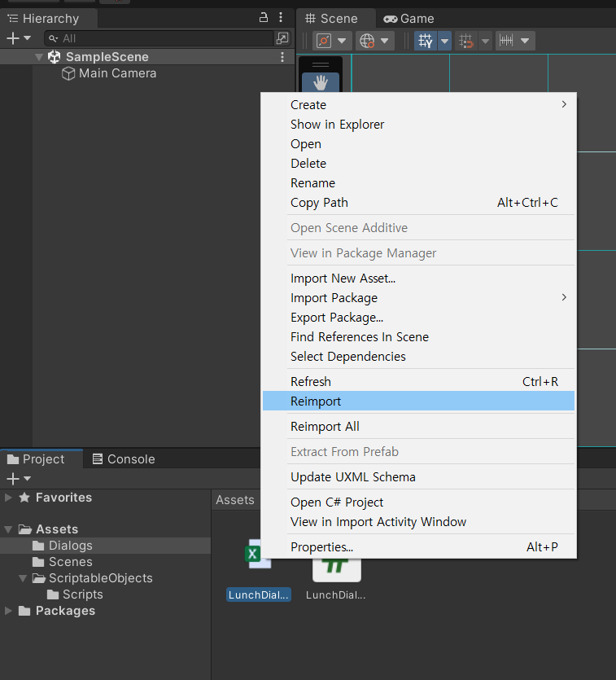
Task: Choose Update UXML Schema
Action: (418, 477)
